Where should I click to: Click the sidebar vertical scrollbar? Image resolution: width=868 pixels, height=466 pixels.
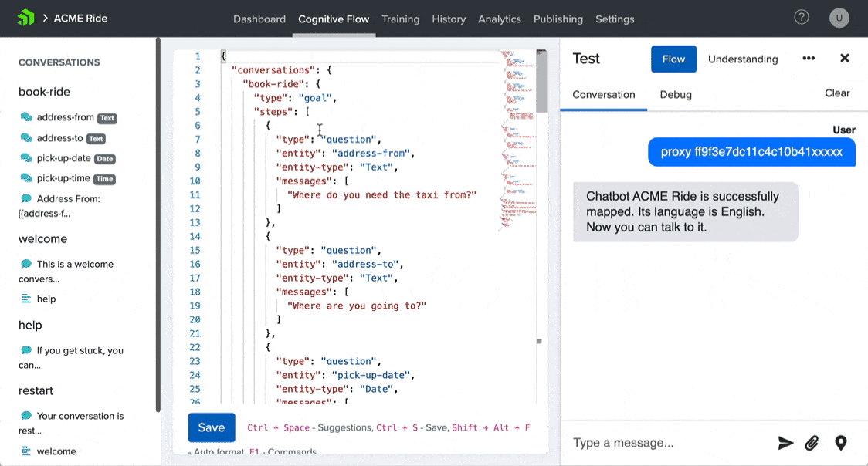click(x=158, y=225)
